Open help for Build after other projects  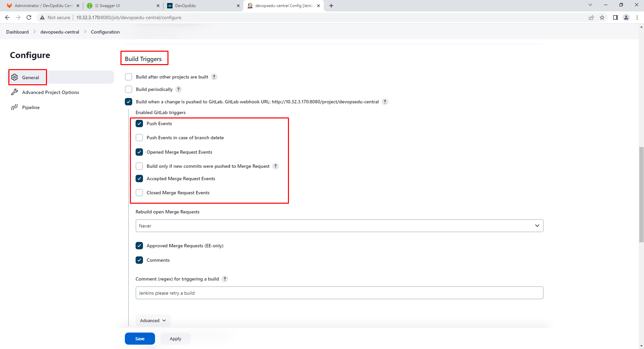point(214,77)
